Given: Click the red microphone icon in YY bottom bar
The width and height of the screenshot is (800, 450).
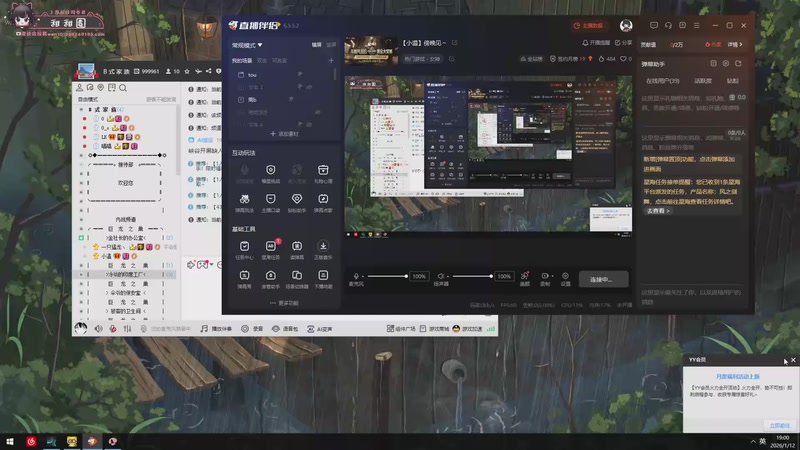Looking at the screenshot, I should [x=113, y=329].
